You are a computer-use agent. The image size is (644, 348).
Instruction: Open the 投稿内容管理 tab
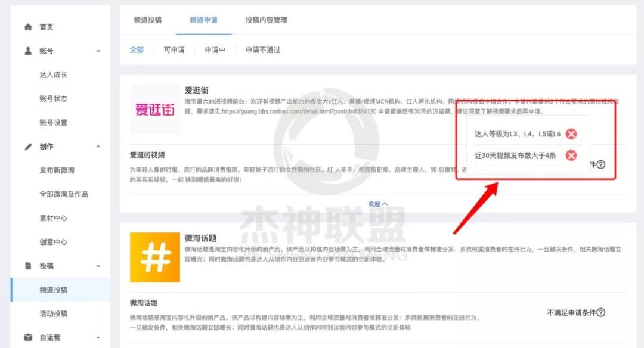pos(266,20)
